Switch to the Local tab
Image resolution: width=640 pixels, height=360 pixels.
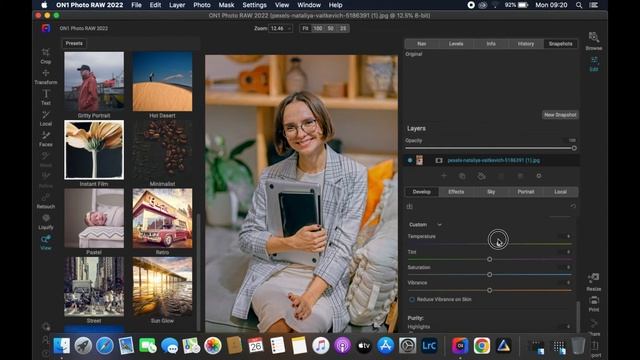[560, 192]
